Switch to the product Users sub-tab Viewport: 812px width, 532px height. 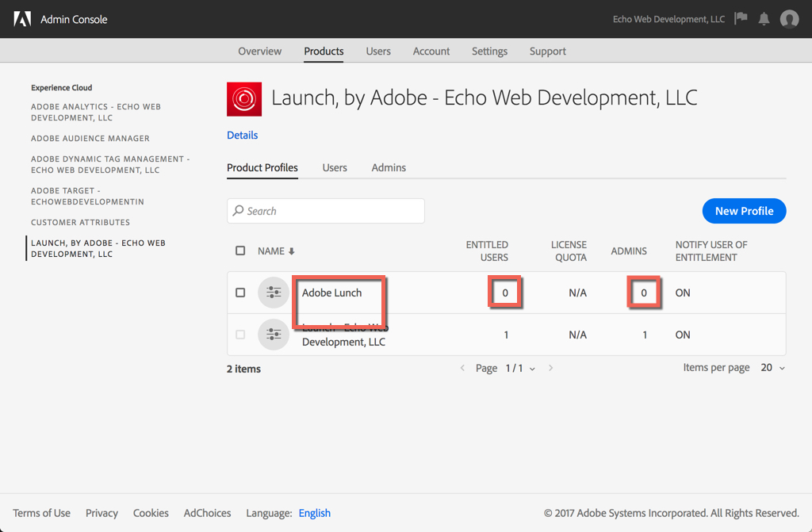[335, 168]
